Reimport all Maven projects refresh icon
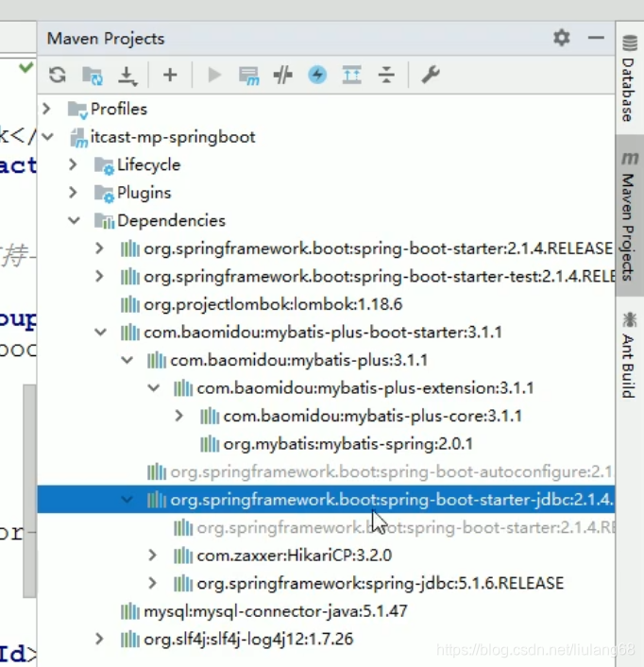 pyautogui.click(x=58, y=75)
